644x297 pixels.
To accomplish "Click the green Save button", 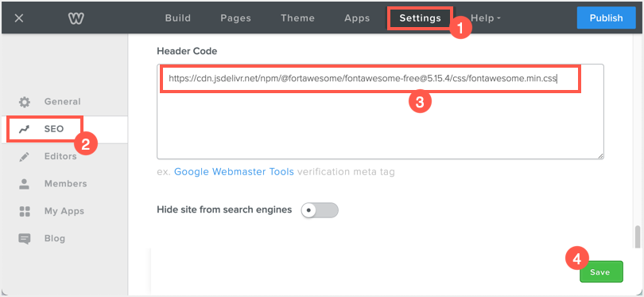I will (x=601, y=272).
